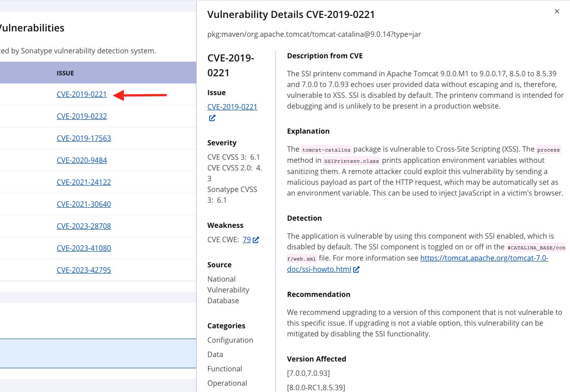The width and height of the screenshot is (570, 392).
Task: Select 'National Vulnerability Database' source text
Action: coord(228,290)
